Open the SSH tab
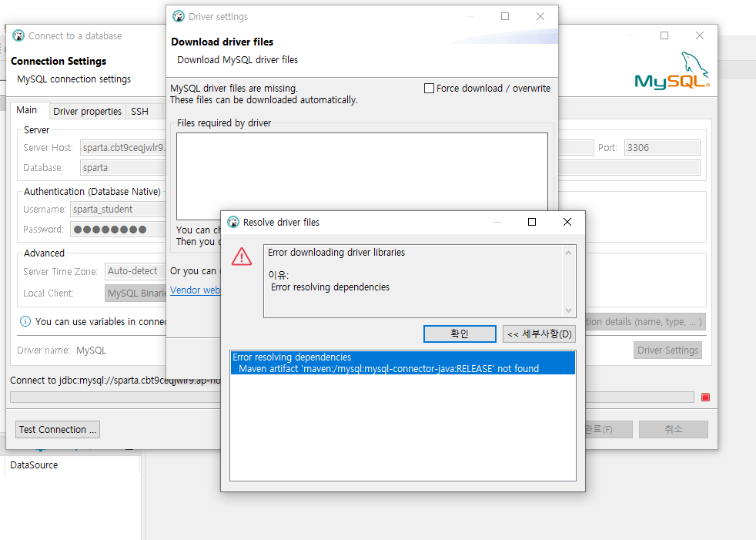 tap(140, 112)
